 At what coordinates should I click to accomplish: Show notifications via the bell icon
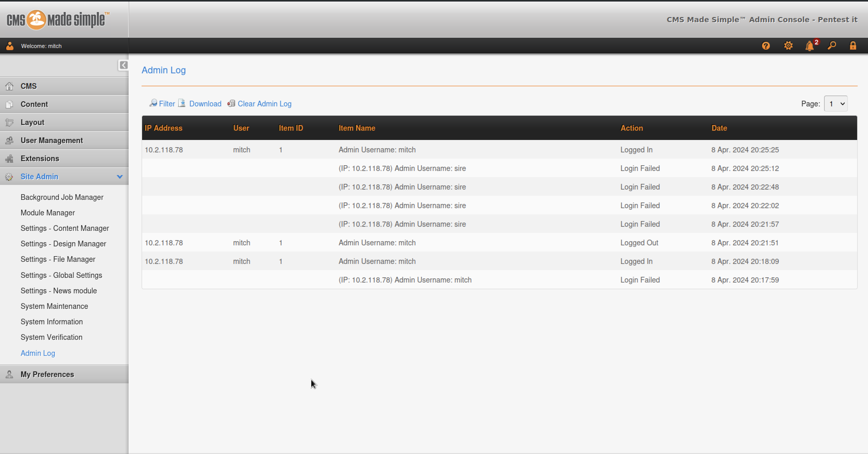pyautogui.click(x=810, y=46)
